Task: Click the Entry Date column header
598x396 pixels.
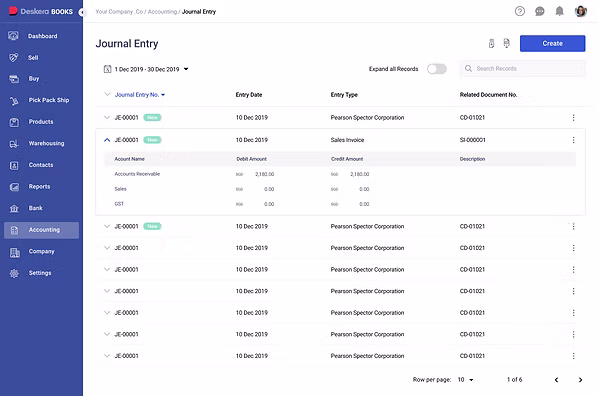Action: click(x=249, y=95)
